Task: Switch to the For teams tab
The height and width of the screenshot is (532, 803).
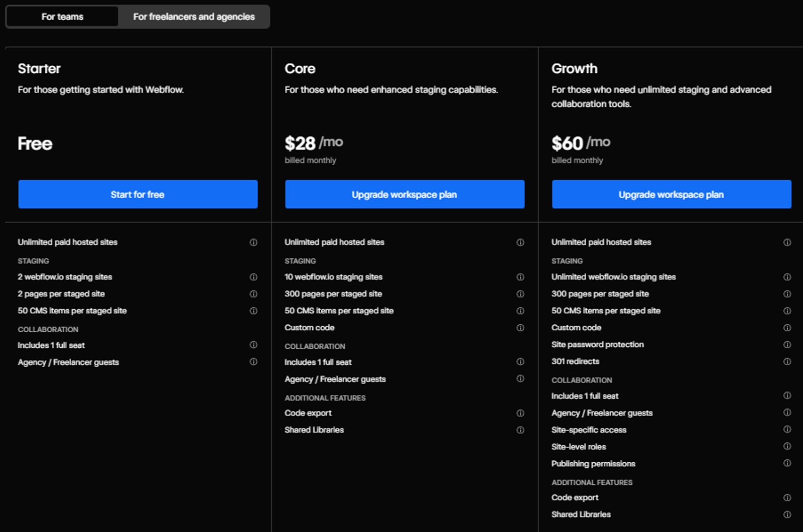Action: (62, 17)
